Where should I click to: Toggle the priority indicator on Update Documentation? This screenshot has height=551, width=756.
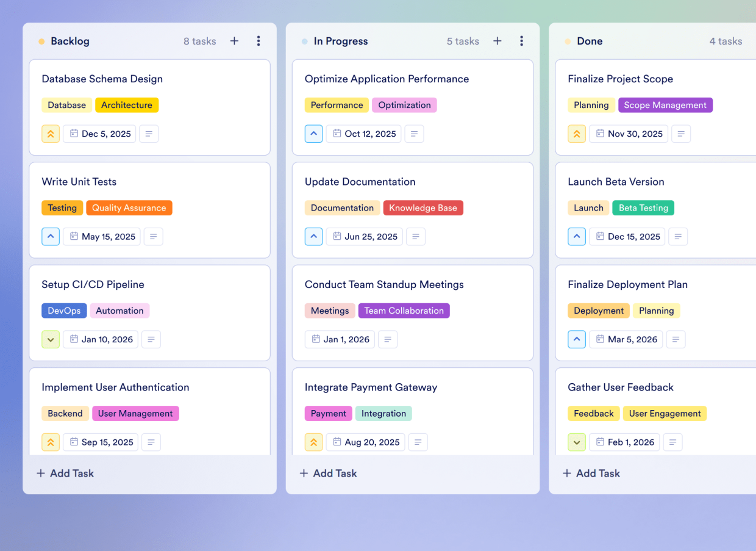pyautogui.click(x=313, y=236)
